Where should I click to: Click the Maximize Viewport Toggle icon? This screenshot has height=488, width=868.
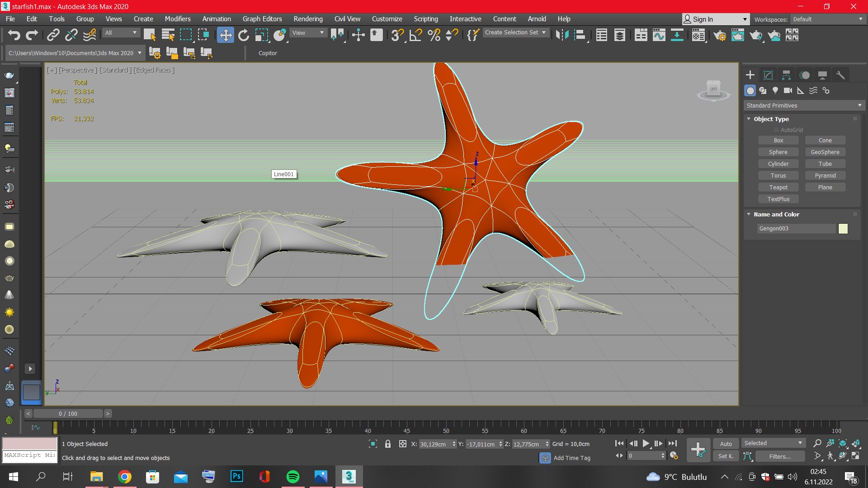(855, 456)
